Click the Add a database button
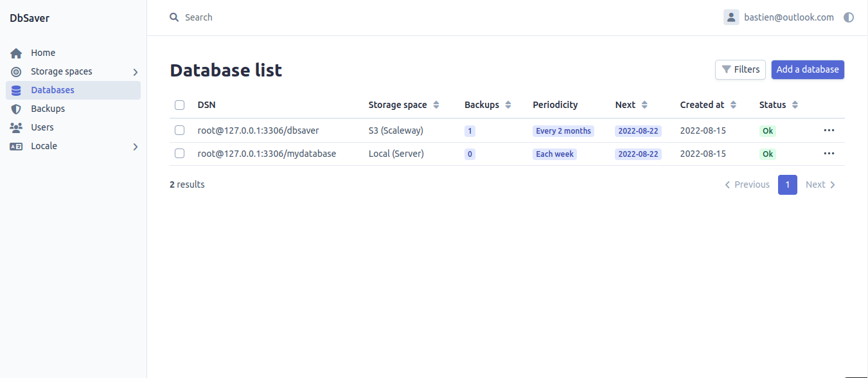This screenshot has height=378, width=868. pos(808,69)
